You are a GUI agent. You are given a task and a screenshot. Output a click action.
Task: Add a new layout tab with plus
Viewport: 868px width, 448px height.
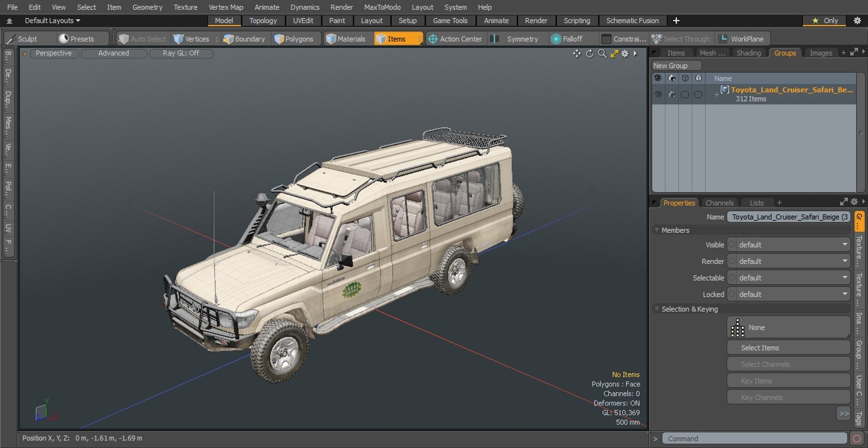click(x=676, y=20)
